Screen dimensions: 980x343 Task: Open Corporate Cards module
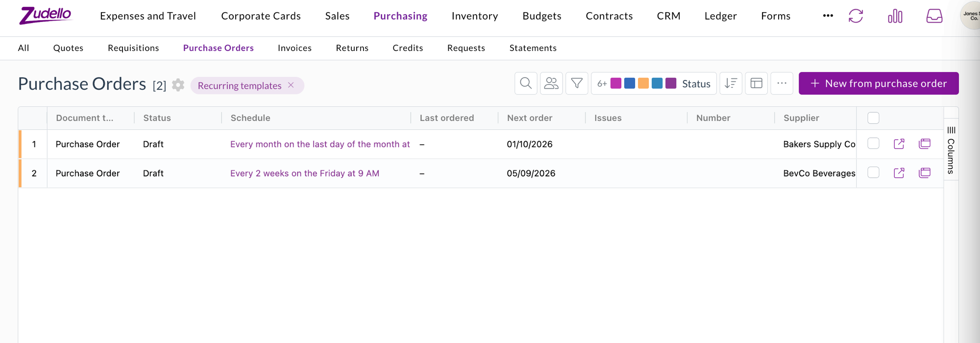[261, 16]
